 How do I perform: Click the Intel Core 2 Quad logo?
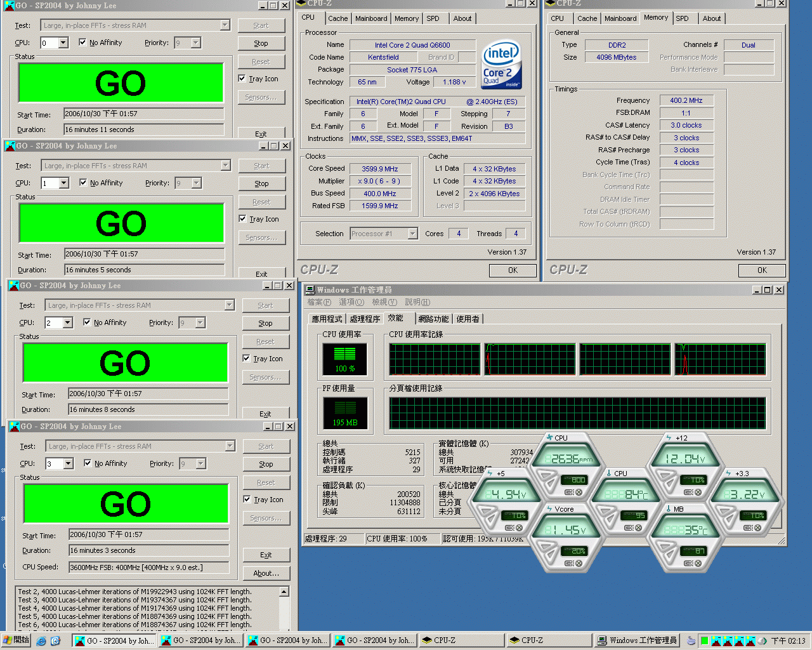point(501,64)
